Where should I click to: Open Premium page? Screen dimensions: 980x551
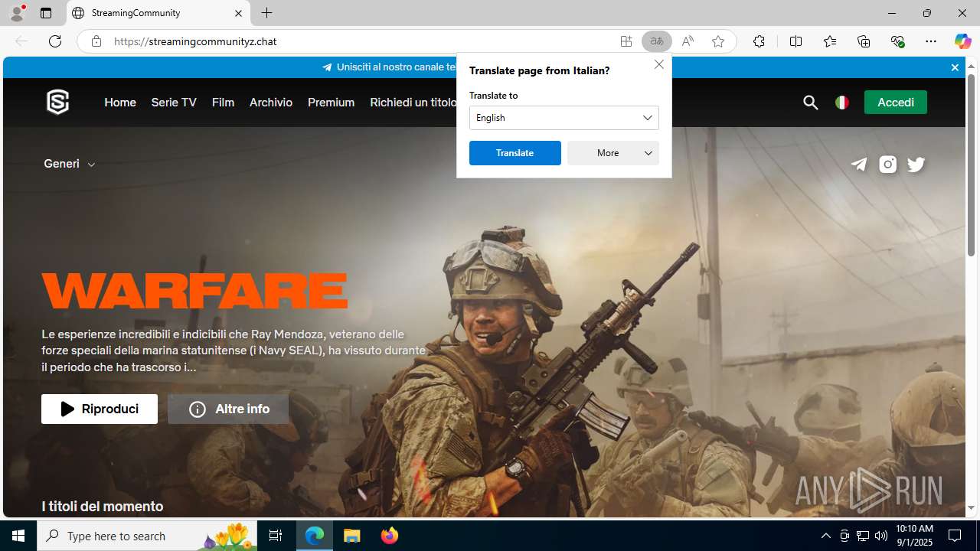click(x=331, y=102)
